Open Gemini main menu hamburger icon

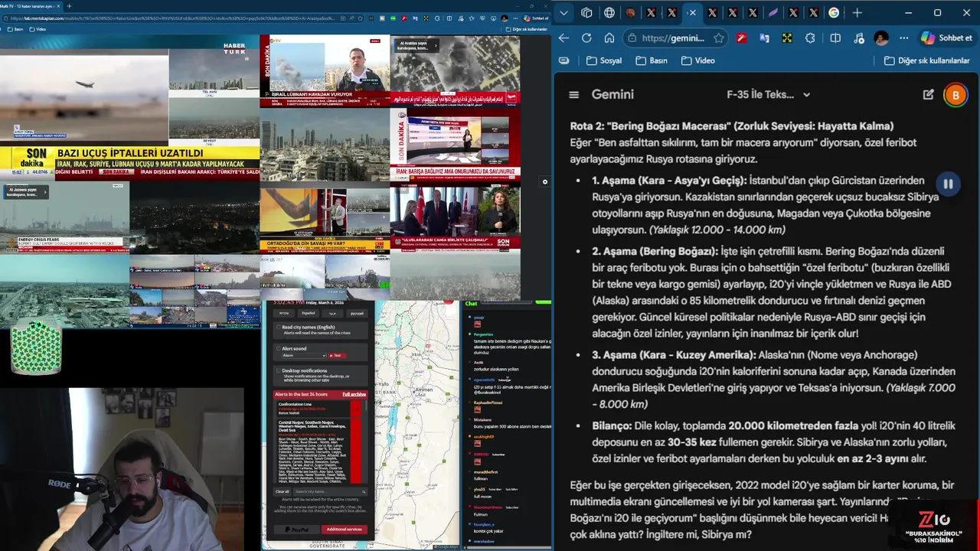pos(573,95)
